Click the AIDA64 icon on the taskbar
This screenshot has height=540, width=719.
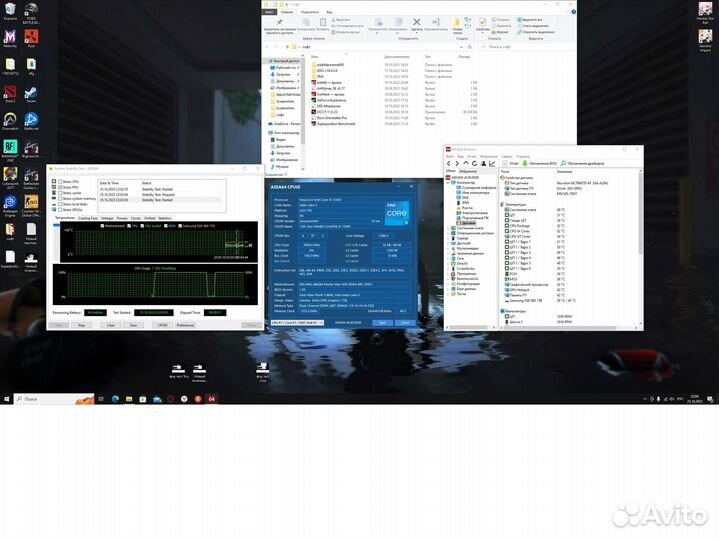pos(211,399)
